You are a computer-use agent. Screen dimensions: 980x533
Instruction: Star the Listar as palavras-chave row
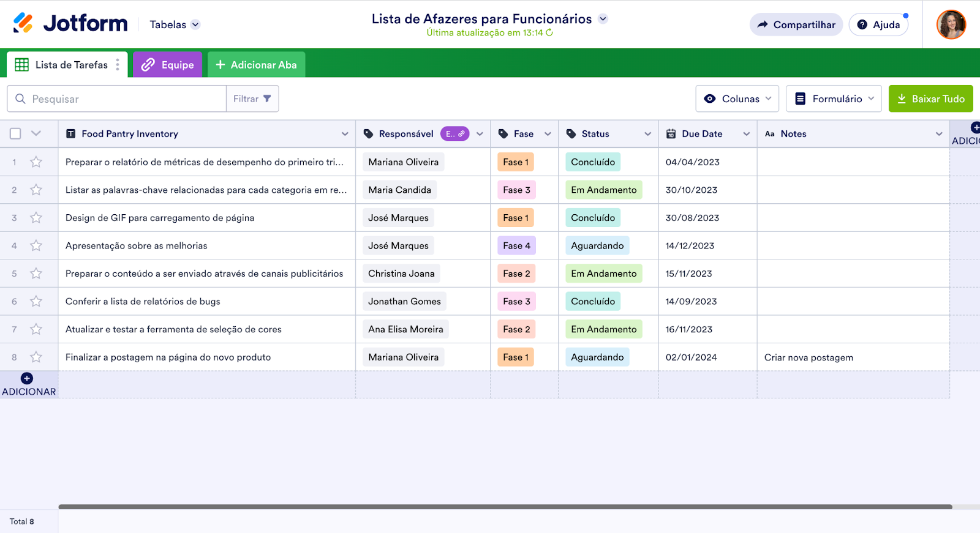pyautogui.click(x=36, y=190)
